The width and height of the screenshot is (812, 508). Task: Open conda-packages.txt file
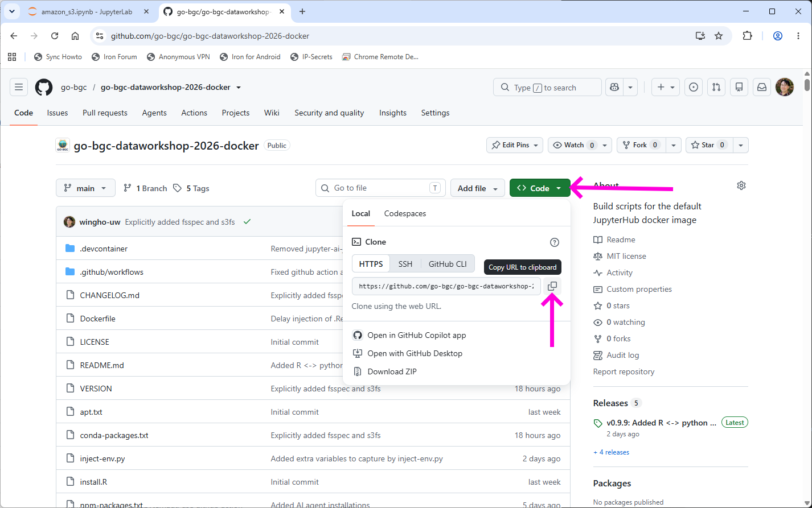(114, 435)
